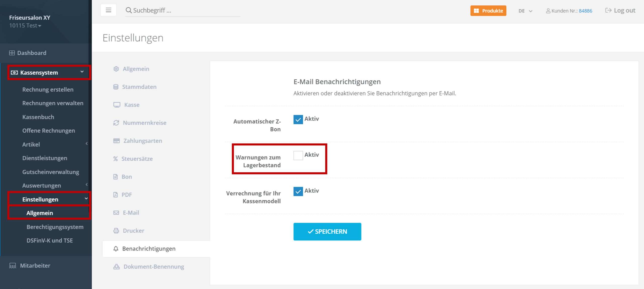Enable Warnungen zum Lagerbestand Aktiv checkbox
This screenshot has height=289, width=644.
pyautogui.click(x=298, y=156)
